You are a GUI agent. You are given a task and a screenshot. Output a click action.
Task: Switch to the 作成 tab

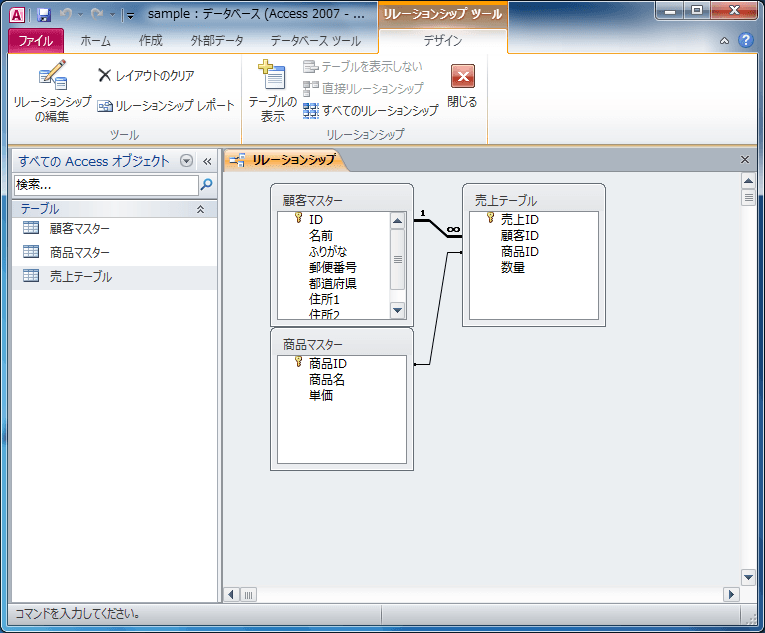pyautogui.click(x=150, y=41)
